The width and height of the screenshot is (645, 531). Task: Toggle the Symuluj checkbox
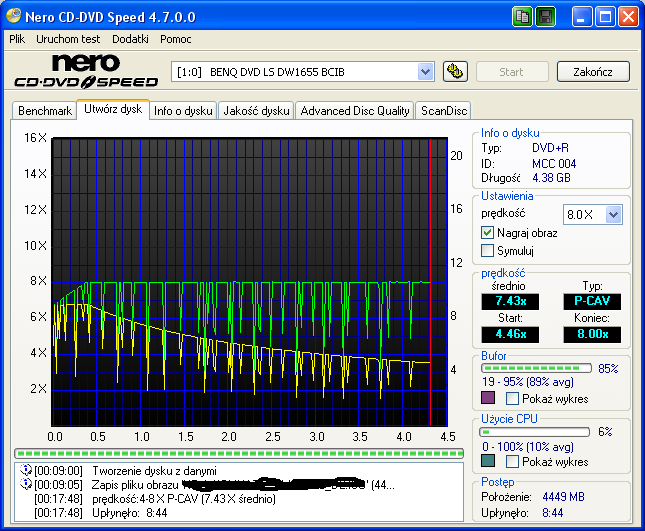[x=487, y=250]
